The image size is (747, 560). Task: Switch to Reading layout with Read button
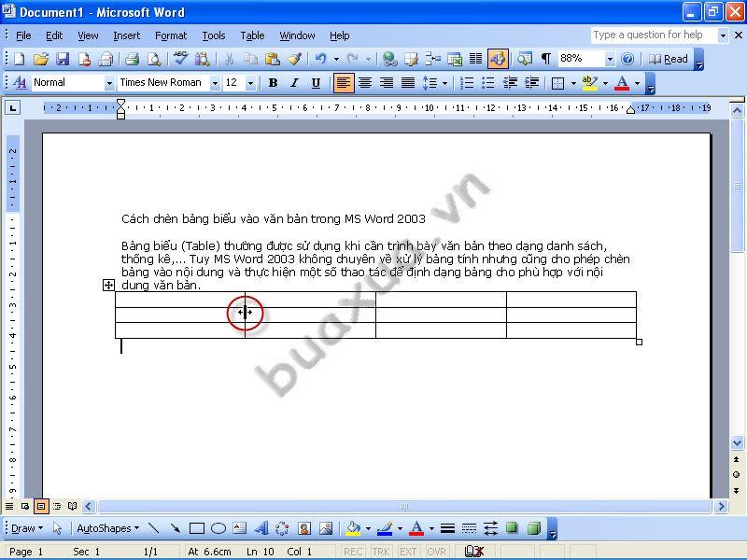click(x=669, y=59)
